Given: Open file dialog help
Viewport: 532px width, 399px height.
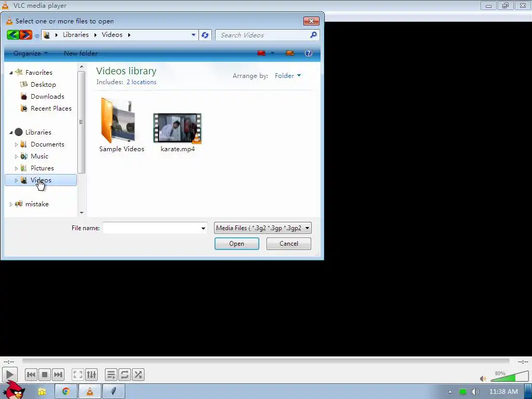Looking at the screenshot, I should pyautogui.click(x=309, y=53).
